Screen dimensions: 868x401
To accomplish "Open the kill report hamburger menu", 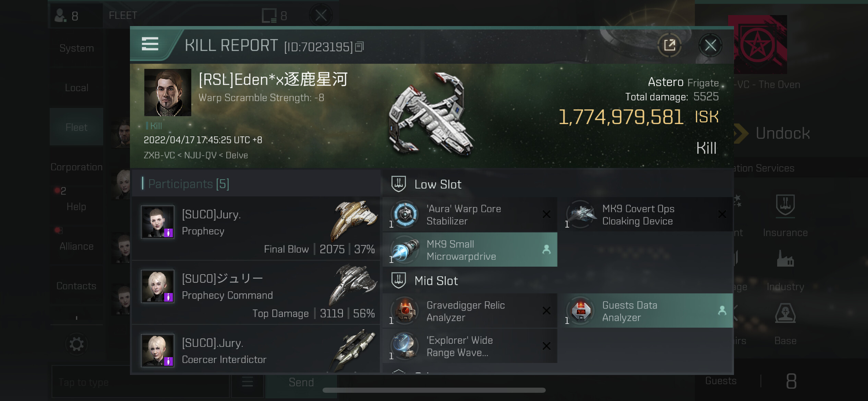I will 150,44.
